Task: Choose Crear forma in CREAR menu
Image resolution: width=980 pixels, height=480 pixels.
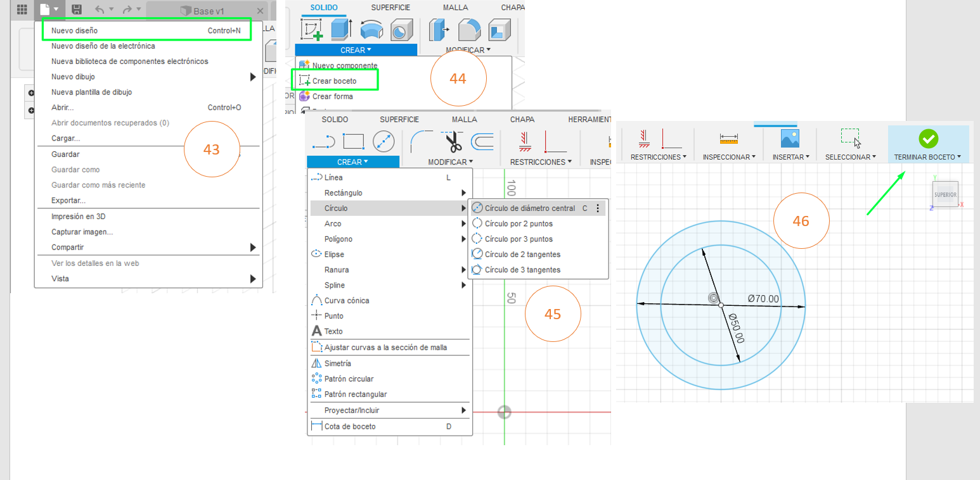Action: click(333, 96)
